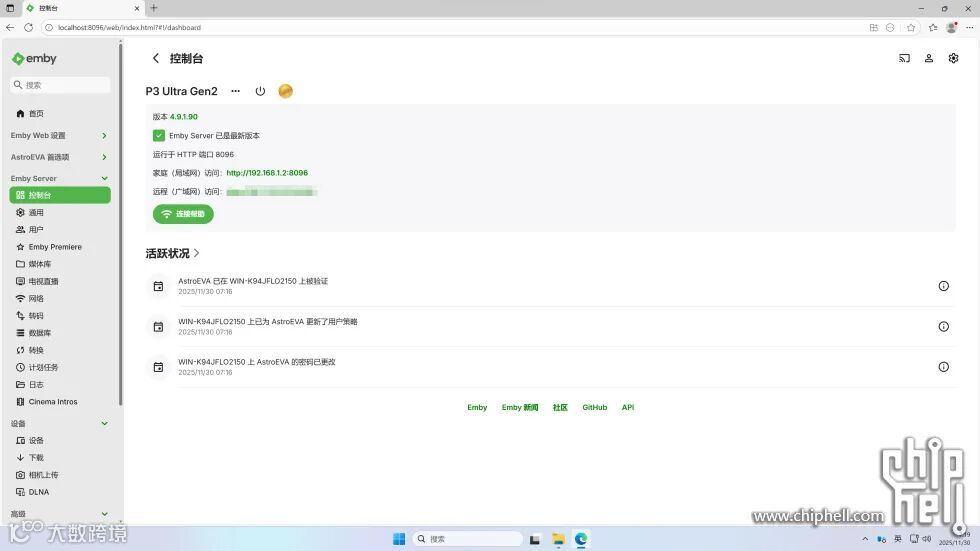
Task: Collapse 设备 section header
Action: 60,424
